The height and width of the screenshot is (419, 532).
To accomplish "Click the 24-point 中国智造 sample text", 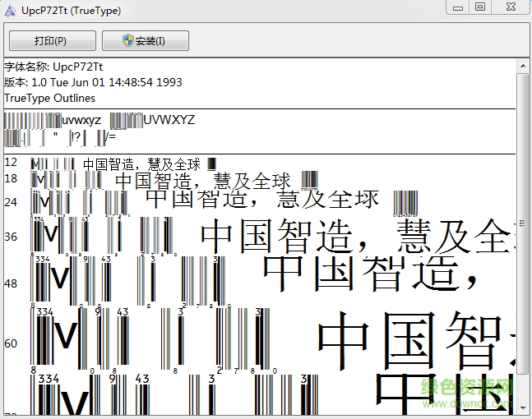I will coord(262,199).
